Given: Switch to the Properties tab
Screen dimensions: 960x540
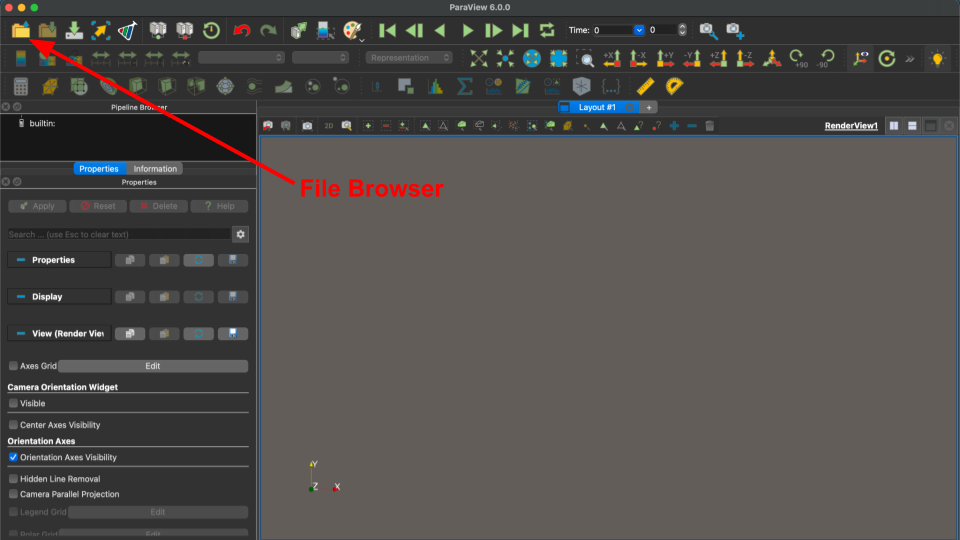Looking at the screenshot, I should tap(99, 168).
